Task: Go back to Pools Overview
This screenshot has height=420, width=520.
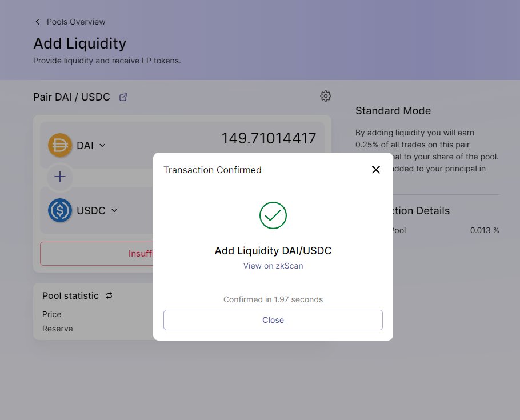Action: coord(76,22)
